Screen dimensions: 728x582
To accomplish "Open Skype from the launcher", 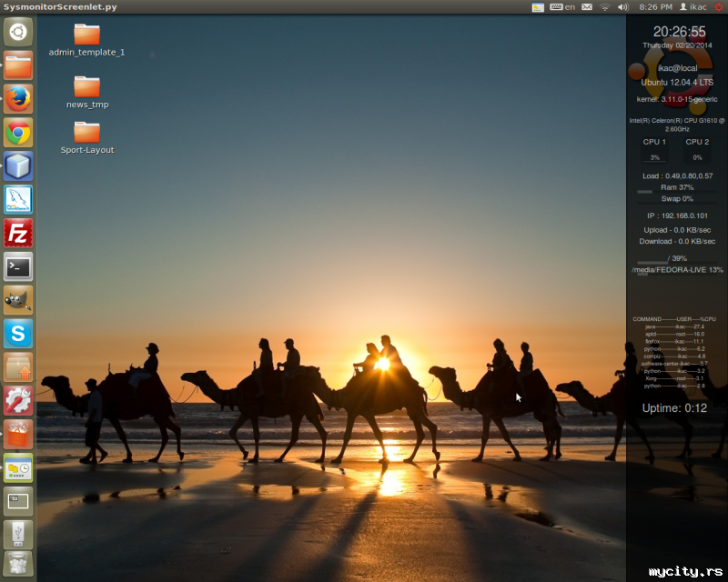I will [18, 334].
